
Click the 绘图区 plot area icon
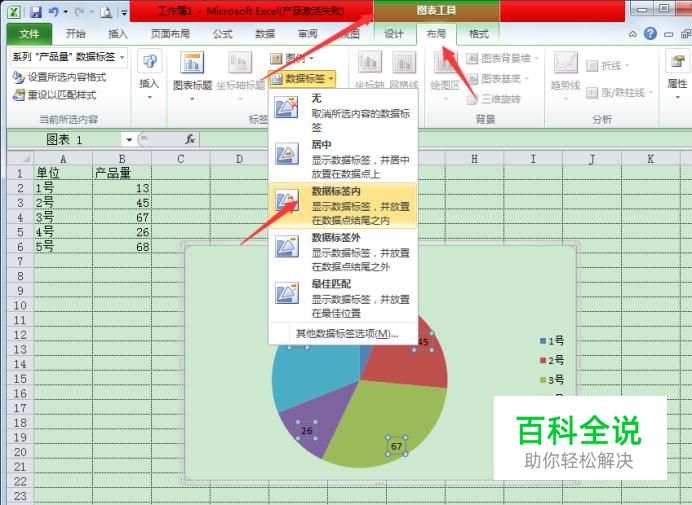pyautogui.click(x=444, y=62)
